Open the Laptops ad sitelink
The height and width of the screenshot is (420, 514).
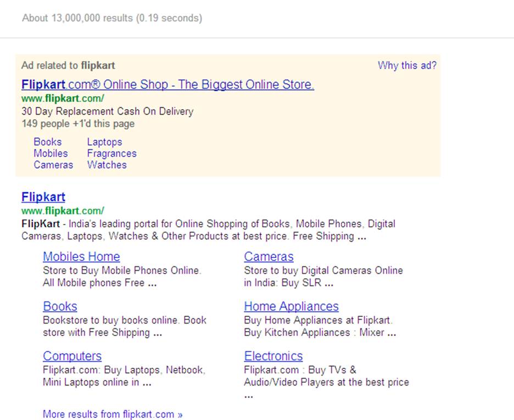[104, 142]
